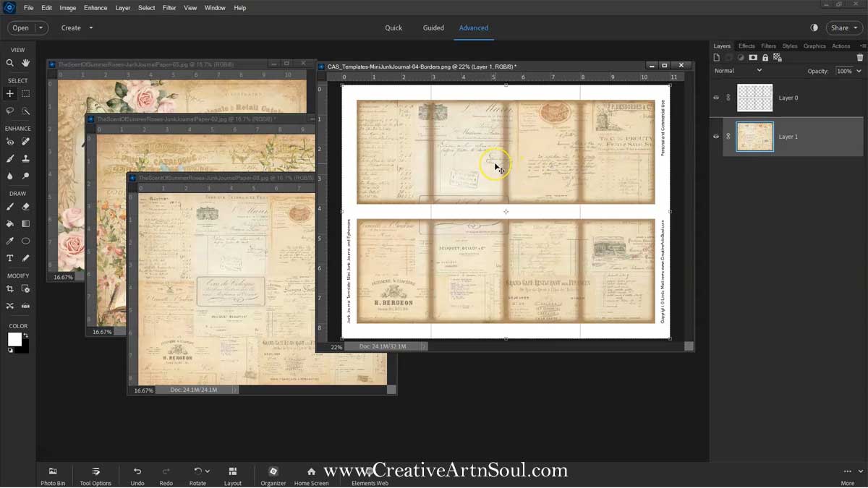Select the Straighten tool
Viewport: 868px width, 488px height.
pyautogui.click(x=26, y=306)
